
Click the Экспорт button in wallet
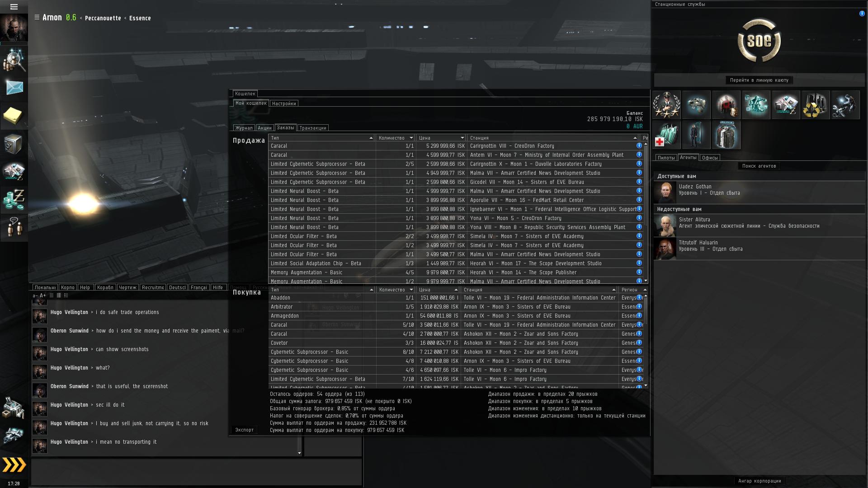click(244, 430)
